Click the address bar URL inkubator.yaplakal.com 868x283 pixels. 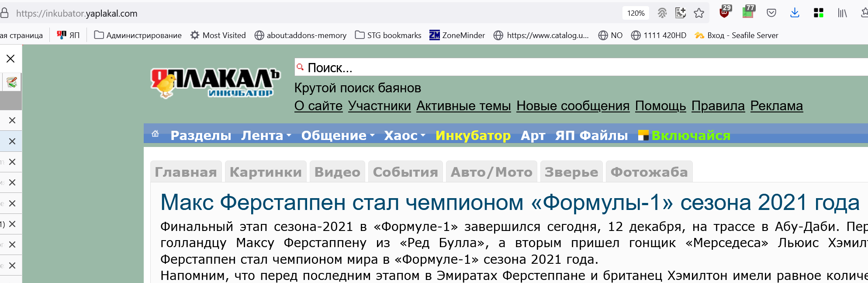(x=77, y=14)
